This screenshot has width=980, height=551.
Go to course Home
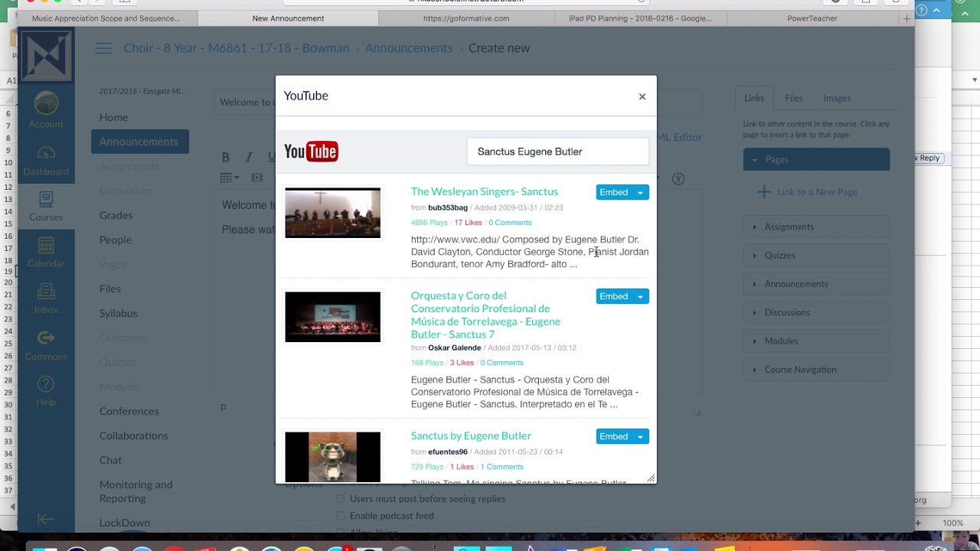click(x=113, y=117)
